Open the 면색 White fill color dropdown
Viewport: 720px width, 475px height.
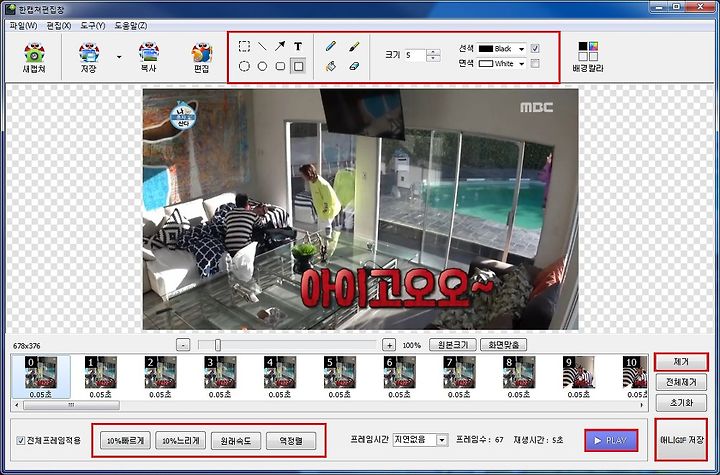tap(501, 63)
